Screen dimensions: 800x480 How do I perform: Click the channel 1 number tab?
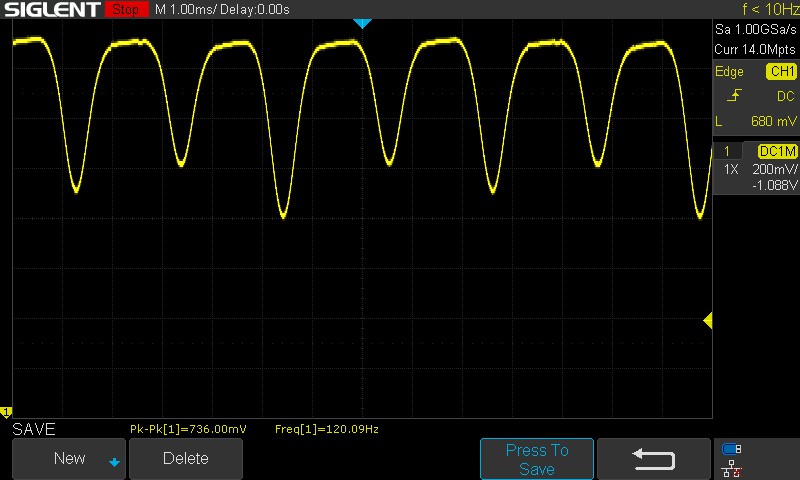tap(727, 151)
